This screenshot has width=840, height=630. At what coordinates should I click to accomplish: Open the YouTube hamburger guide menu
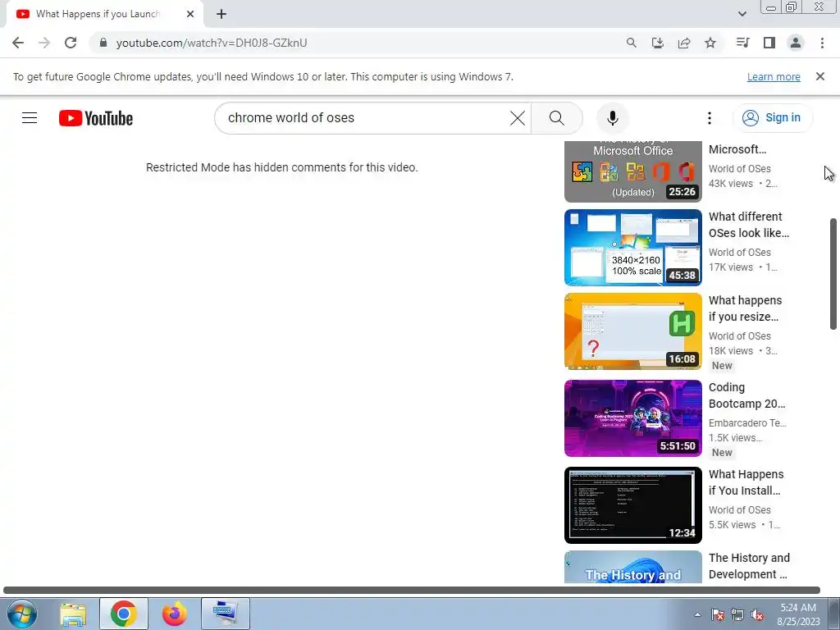click(x=30, y=118)
